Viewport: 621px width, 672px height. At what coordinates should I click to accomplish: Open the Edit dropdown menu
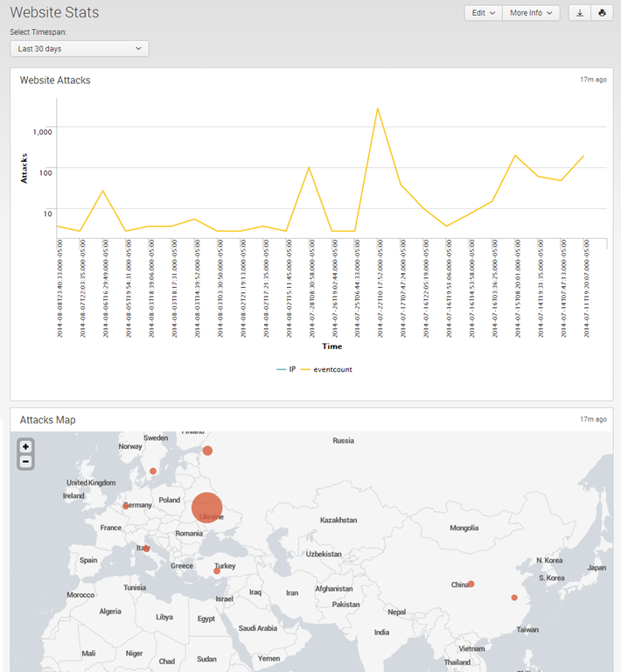pos(483,13)
